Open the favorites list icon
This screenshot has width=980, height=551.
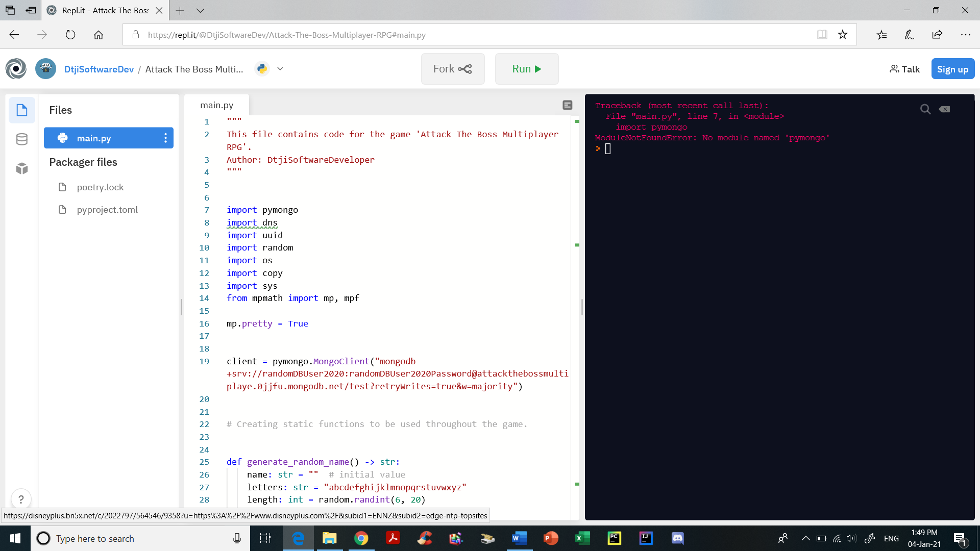coord(881,35)
